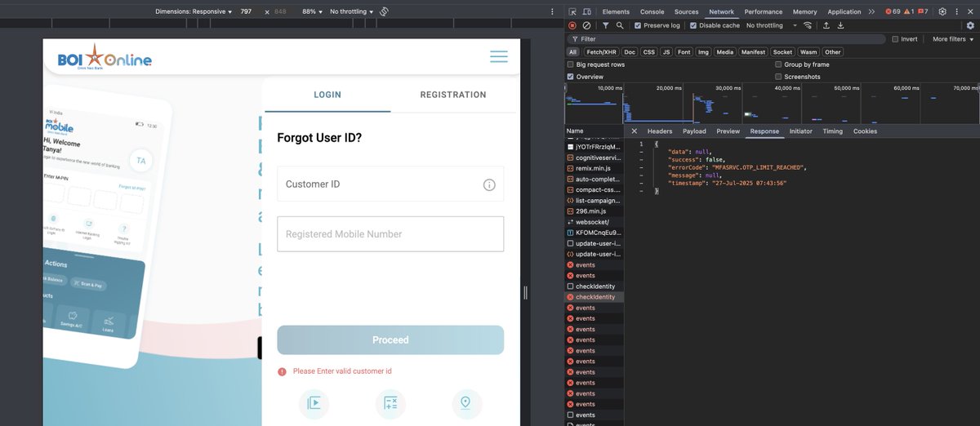Click the rotate device icon
Screen dimensions: 980x426
(384, 12)
